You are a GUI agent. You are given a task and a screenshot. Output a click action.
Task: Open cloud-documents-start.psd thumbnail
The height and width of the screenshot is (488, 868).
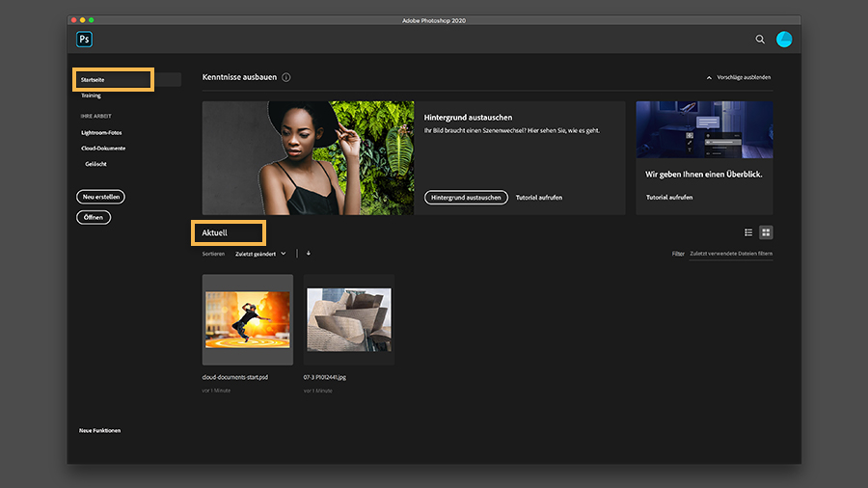pos(248,320)
